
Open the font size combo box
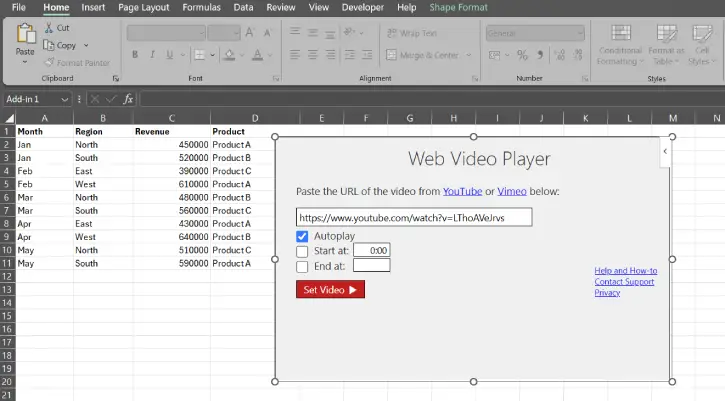click(224, 33)
